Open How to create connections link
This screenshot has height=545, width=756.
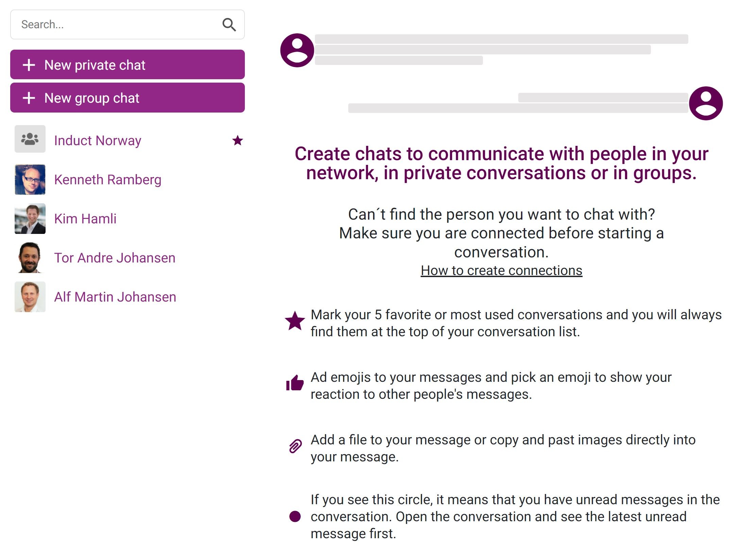[x=501, y=270]
